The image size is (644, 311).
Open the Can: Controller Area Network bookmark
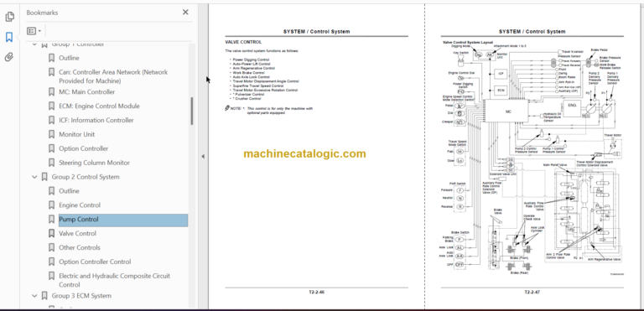coord(113,76)
